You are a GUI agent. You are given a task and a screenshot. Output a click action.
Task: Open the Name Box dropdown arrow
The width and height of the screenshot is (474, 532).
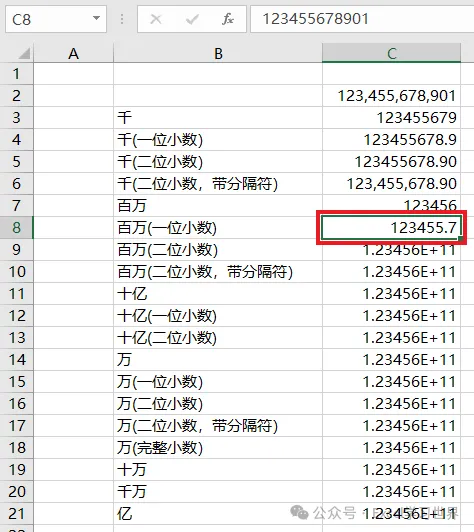(97, 18)
